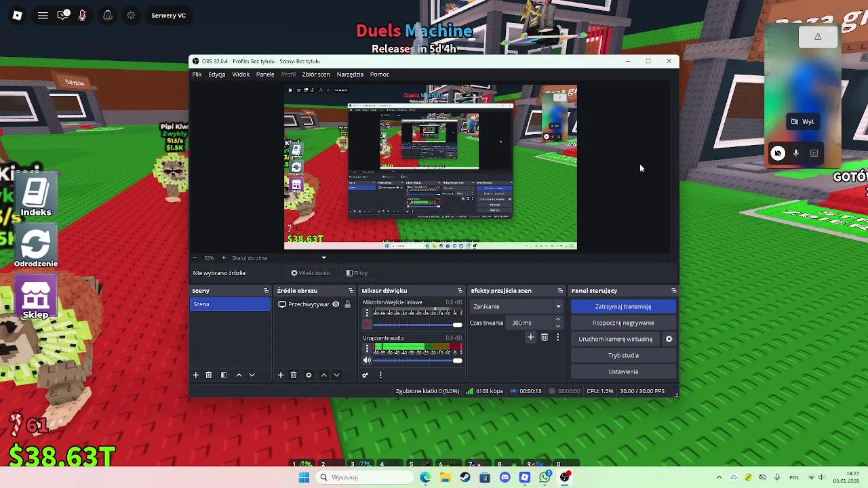The image size is (868, 488).
Task: Open scene filters icon in Sceny panel
Action: [224, 375]
